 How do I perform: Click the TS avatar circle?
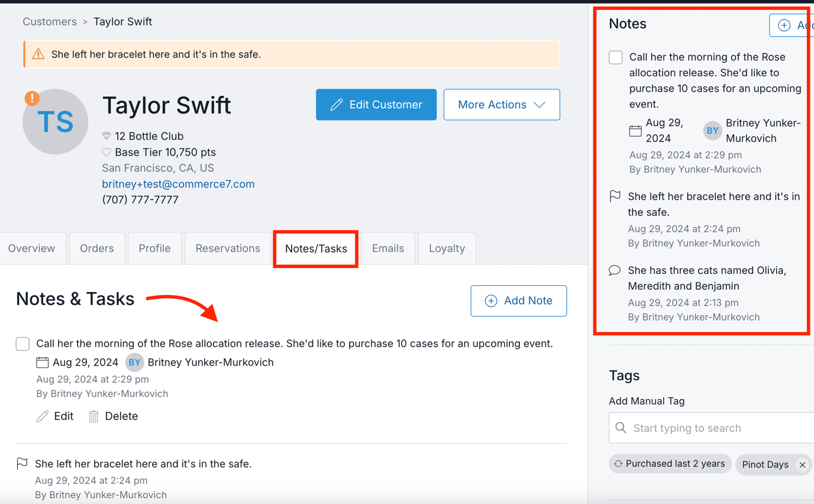coord(56,122)
